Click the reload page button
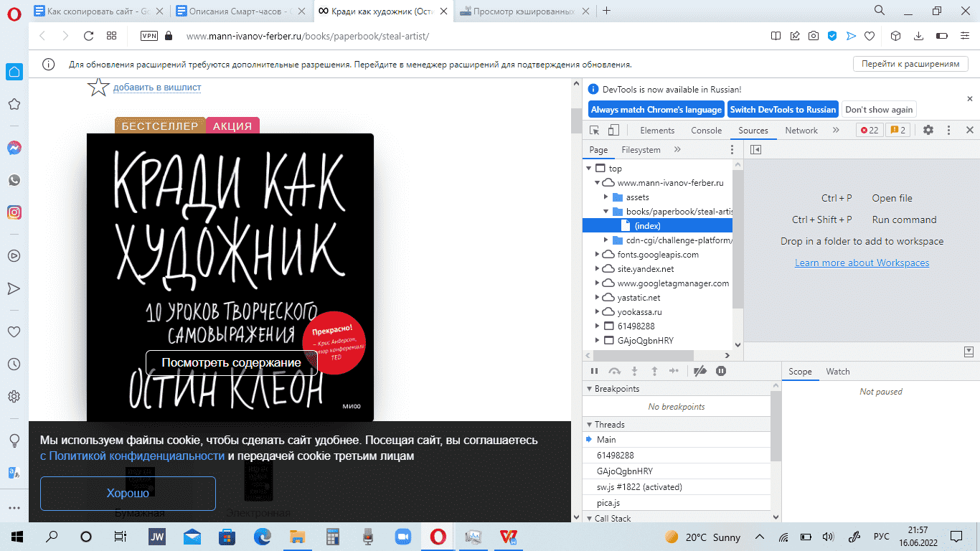 [89, 36]
